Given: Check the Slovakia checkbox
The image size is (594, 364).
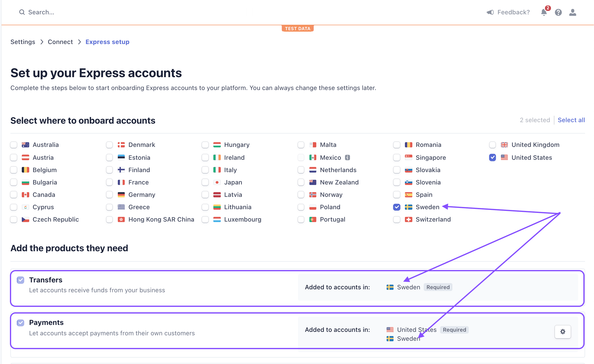Looking at the screenshot, I should click(397, 170).
